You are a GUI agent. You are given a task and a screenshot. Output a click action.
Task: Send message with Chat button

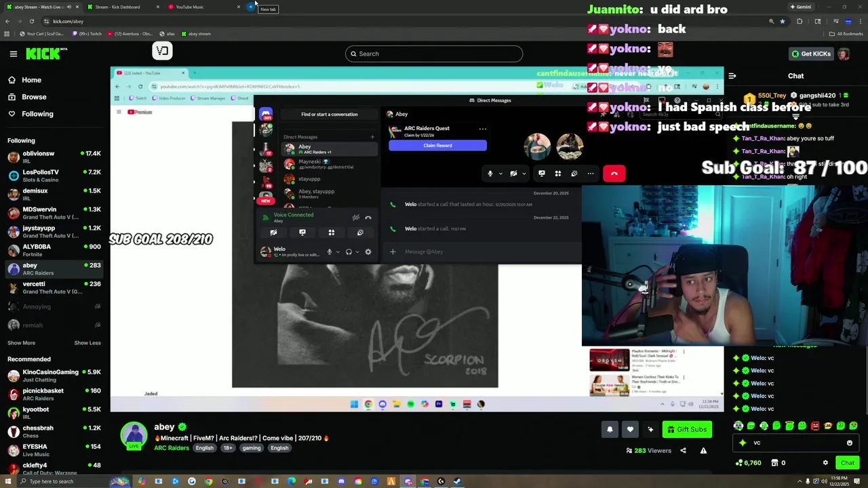point(848,463)
